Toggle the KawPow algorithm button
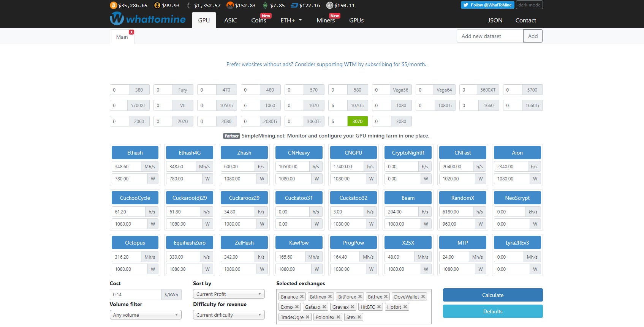This screenshot has width=644, height=327. coord(299,243)
